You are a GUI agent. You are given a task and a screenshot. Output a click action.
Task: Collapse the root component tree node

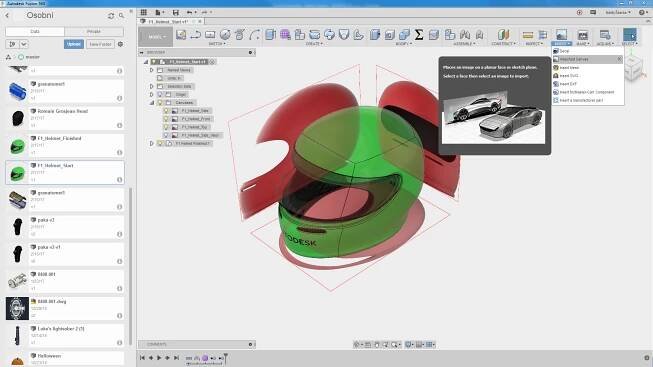(146, 62)
